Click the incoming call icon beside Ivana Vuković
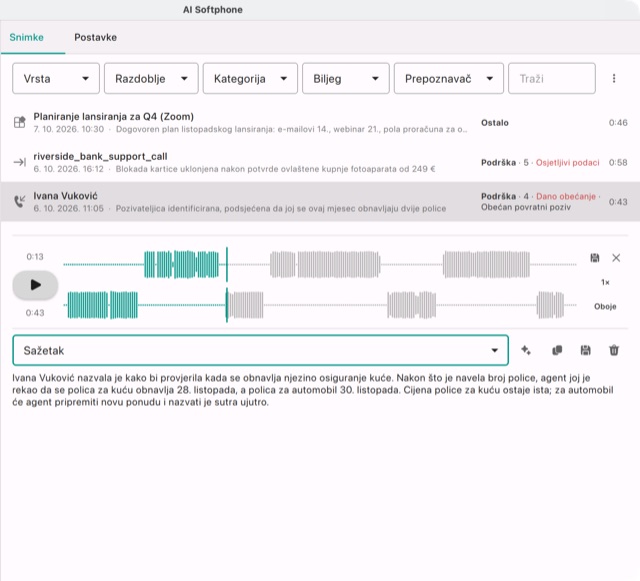Viewport: 640px width, 581px height. [20, 201]
